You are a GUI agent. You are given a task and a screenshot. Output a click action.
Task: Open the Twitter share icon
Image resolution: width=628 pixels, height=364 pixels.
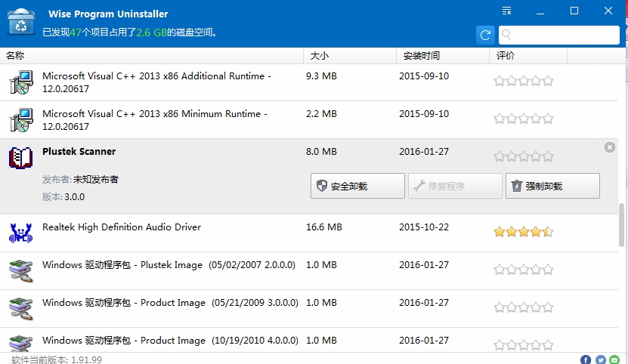click(600, 359)
